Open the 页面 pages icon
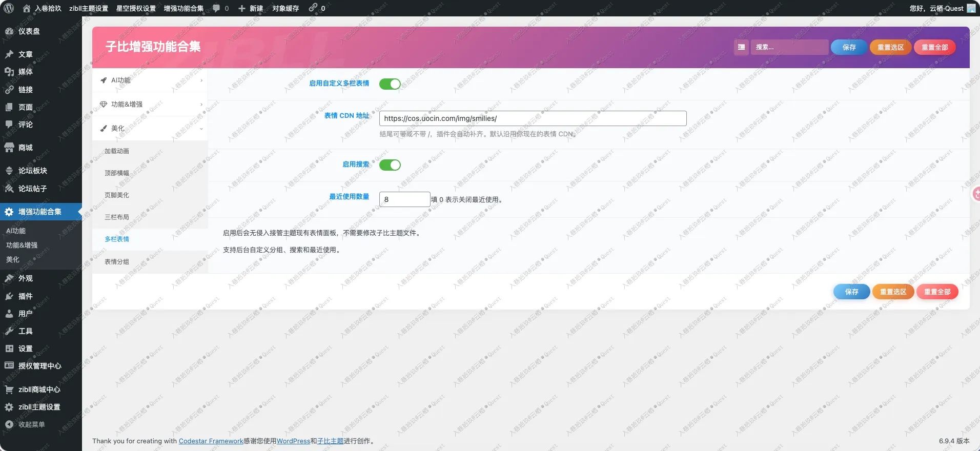The image size is (980, 451). click(x=9, y=107)
